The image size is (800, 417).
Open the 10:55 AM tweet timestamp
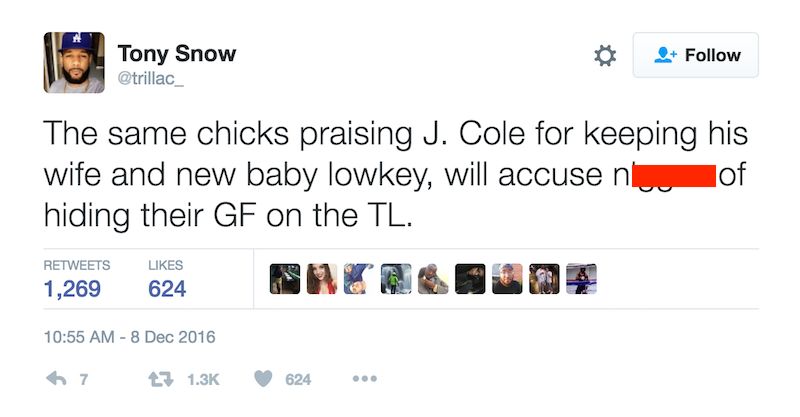(x=129, y=337)
